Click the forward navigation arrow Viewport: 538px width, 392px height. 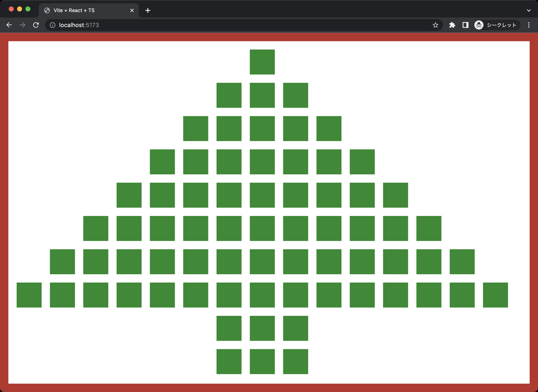(x=22, y=25)
